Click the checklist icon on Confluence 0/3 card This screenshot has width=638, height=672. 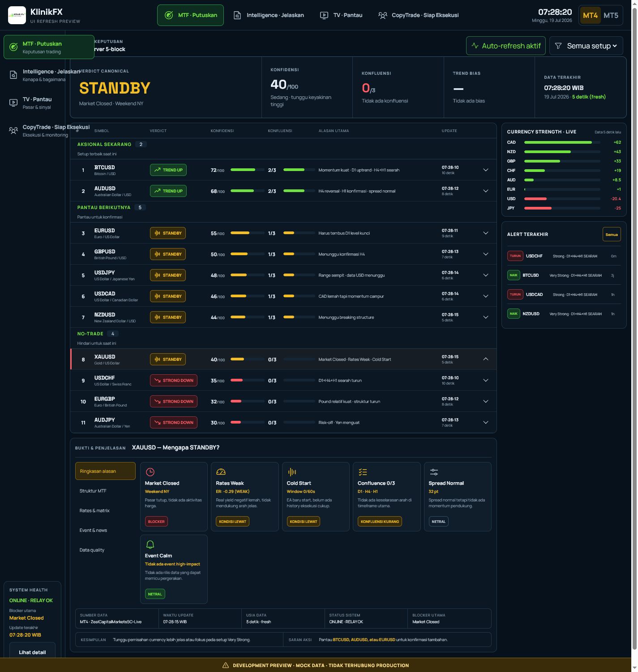click(x=363, y=472)
